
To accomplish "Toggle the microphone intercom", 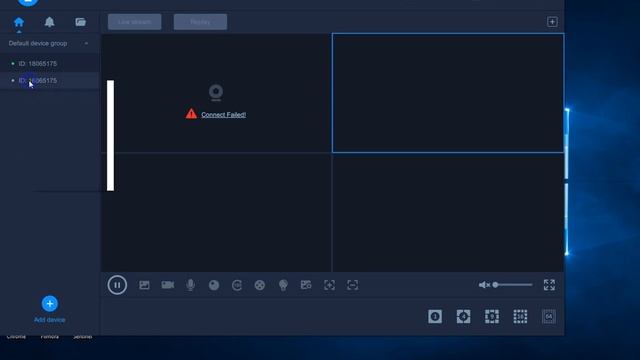I will [x=190, y=285].
